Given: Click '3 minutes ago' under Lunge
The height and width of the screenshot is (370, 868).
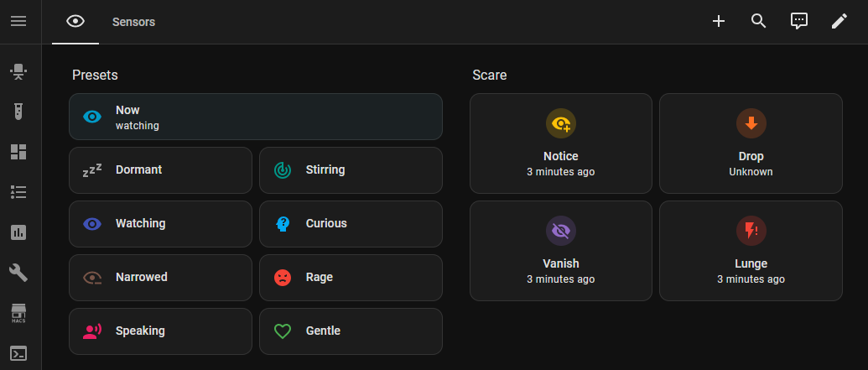Looking at the screenshot, I should coord(751,279).
